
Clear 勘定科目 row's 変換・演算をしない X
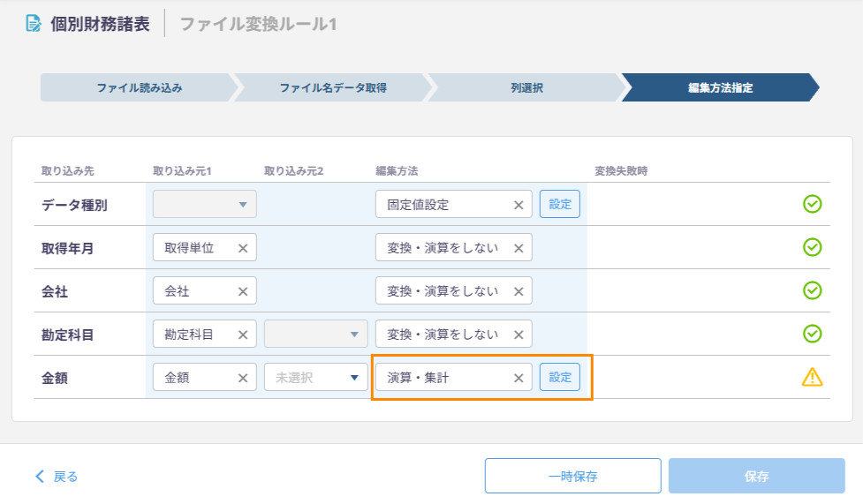519,335
